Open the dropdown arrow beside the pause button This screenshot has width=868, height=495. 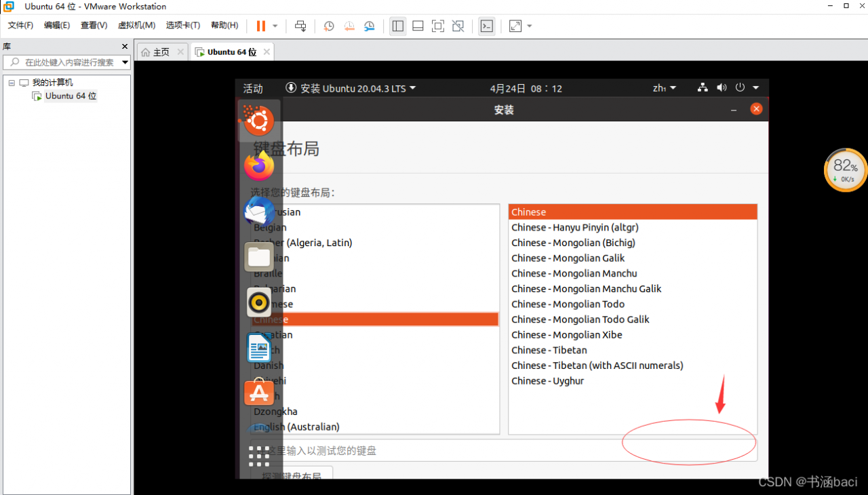click(x=275, y=26)
